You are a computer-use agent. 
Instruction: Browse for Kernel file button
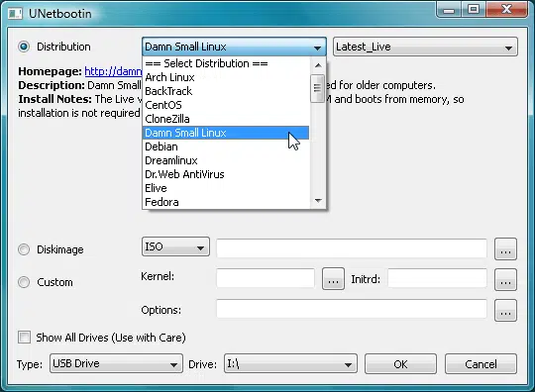pyautogui.click(x=333, y=279)
